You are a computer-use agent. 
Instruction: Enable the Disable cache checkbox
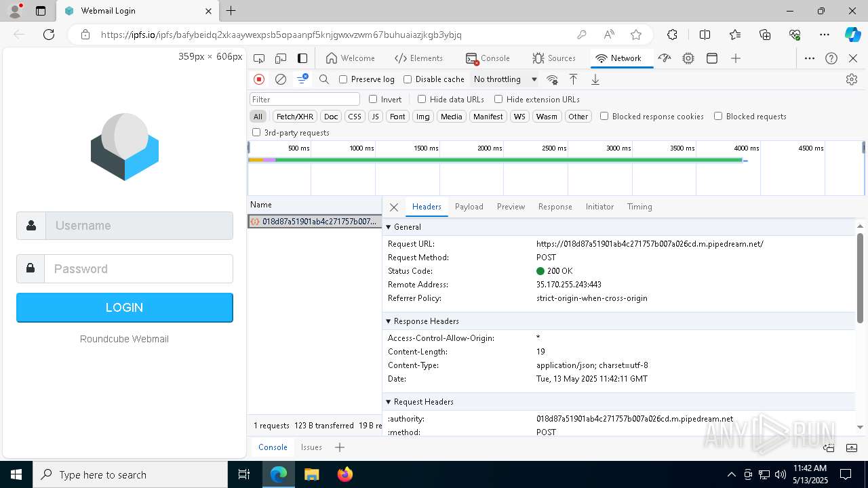(408, 79)
